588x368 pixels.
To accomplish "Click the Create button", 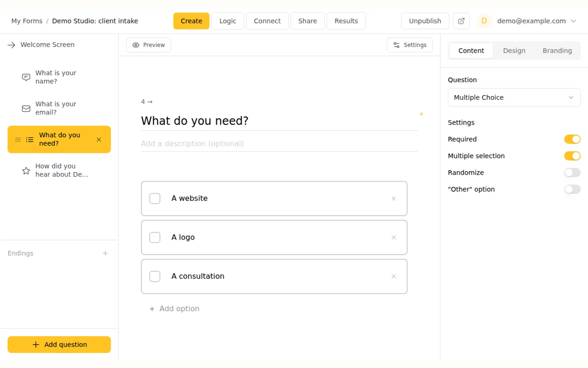I will click(x=192, y=21).
